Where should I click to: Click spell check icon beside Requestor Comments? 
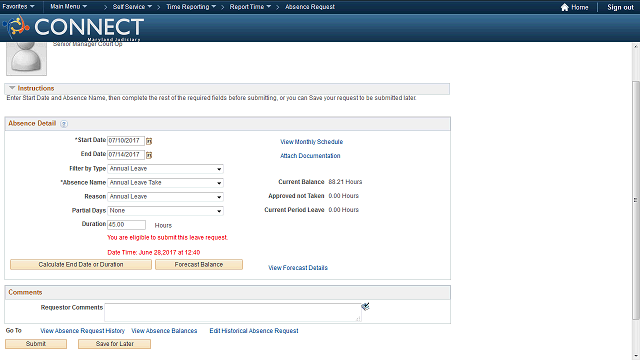coord(365,307)
